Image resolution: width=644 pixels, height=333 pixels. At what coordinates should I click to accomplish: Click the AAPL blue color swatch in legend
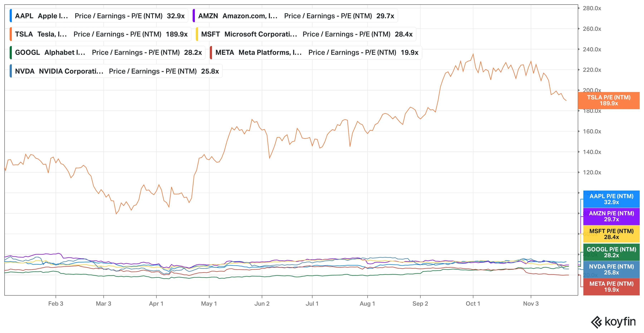tap(11, 16)
